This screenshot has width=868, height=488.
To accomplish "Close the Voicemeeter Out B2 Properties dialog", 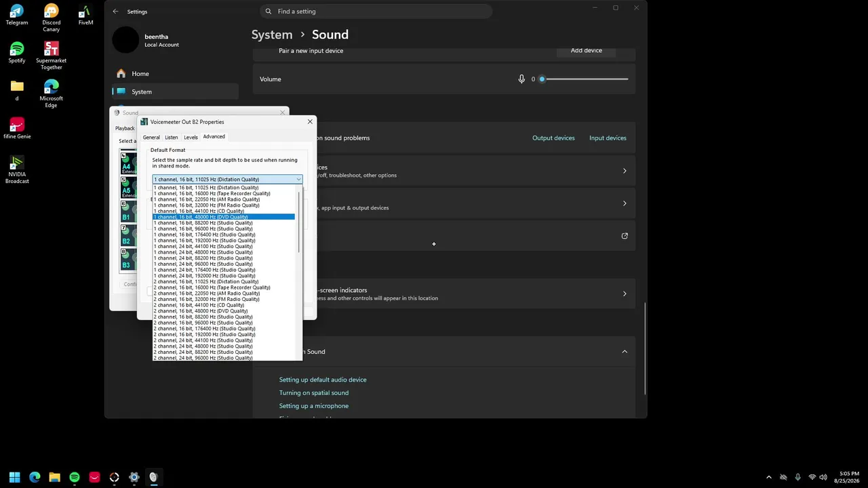I will (310, 122).
